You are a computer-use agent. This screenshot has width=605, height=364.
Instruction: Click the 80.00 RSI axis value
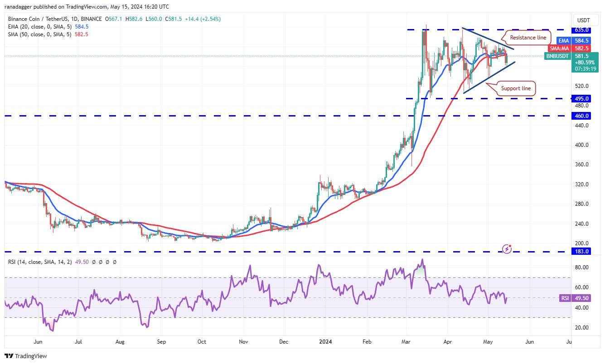(581, 267)
